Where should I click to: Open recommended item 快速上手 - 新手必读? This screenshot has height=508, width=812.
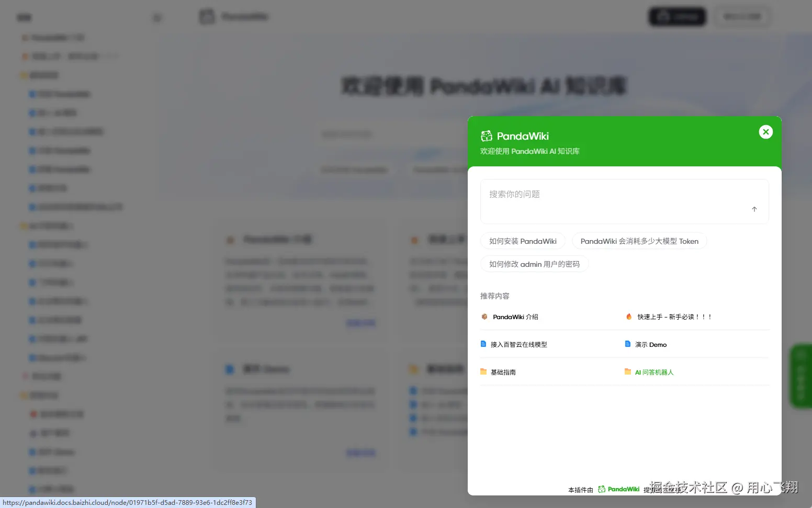coord(674,317)
